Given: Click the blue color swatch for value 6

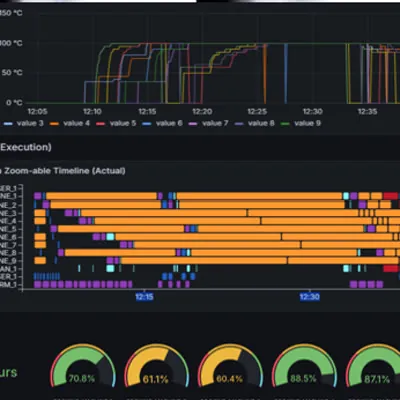Looking at the screenshot, I should click(147, 124).
